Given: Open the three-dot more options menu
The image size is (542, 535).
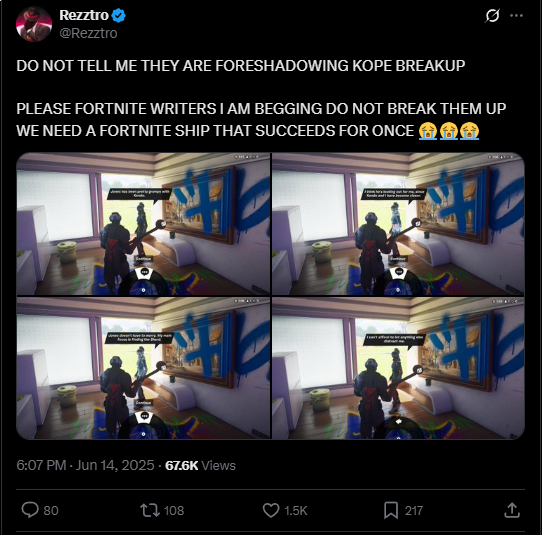Looking at the screenshot, I should point(516,16).
